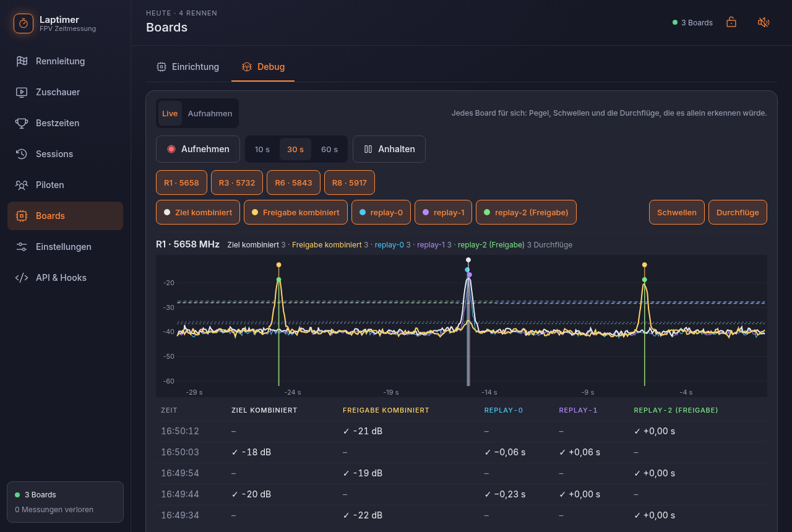
Task: Toggle the yellow Freigabe kombiniert series
Action: click(x=295, y=212)
